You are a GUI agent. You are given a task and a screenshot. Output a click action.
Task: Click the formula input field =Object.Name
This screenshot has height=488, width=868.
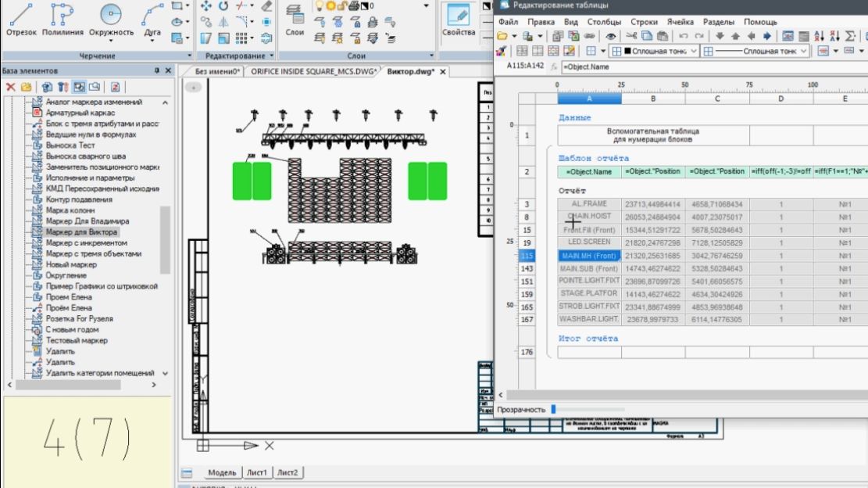click(x=714, y=66)
